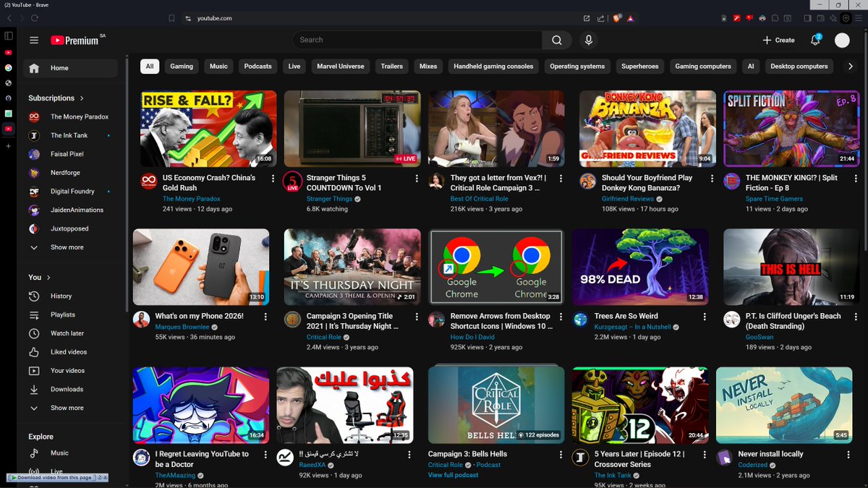This screenshot has width=868, height=488.
Task: Open The Ink Tank subscription in sidebar
Action: pos(71,136)
